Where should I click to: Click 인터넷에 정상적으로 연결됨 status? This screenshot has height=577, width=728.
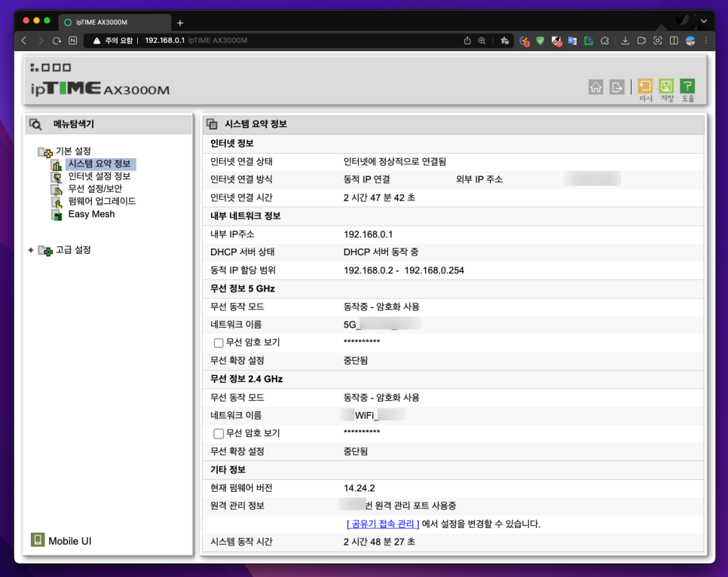click(395, 161)
